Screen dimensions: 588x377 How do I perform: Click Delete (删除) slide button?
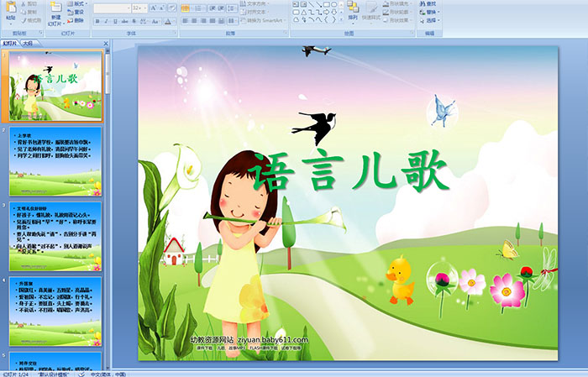[76, 20]
